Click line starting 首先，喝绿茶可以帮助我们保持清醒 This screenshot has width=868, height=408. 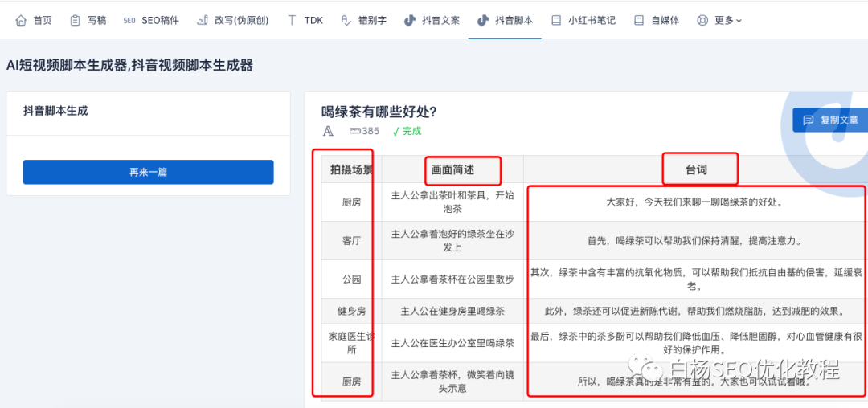(695, 241)
